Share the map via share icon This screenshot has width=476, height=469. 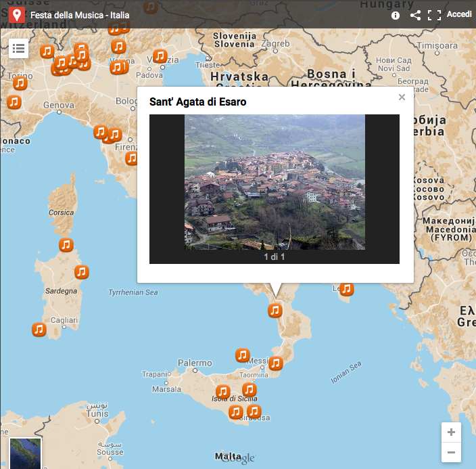(415, 15)
